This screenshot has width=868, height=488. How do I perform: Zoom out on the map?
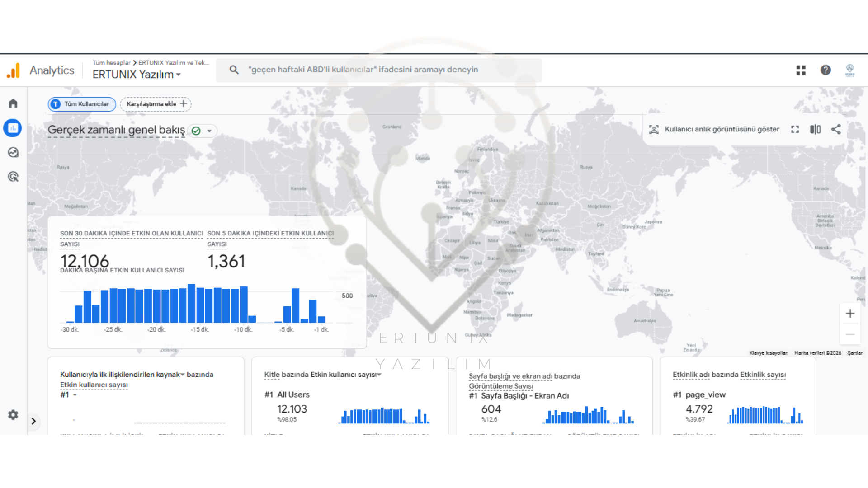coord(850,334)
